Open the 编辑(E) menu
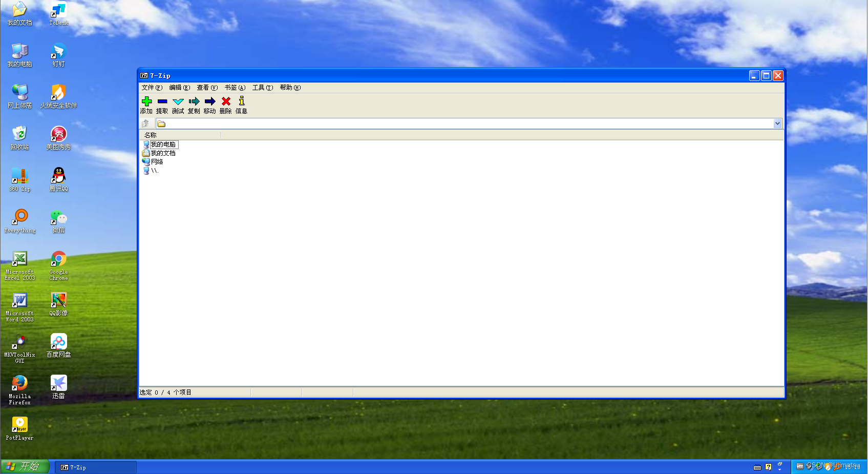The height and width of the screenshot is (474, 868). click(179, 88)
